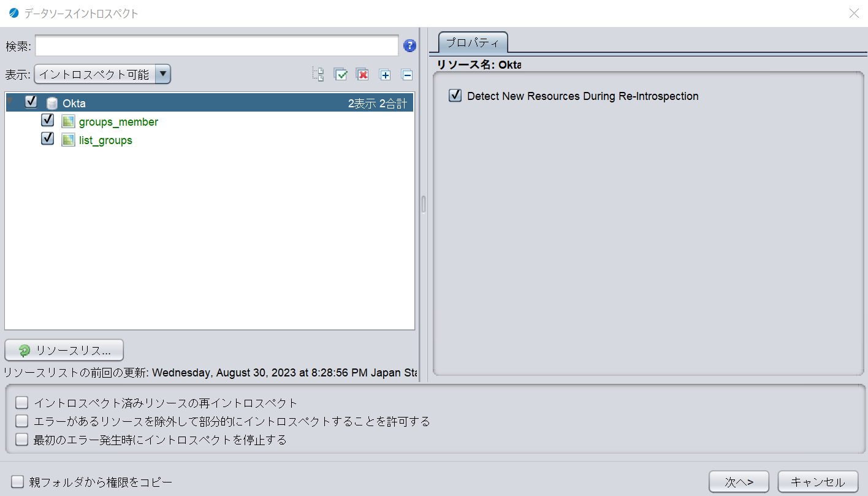Close the データソースイントロスペクト dialog

[x=854, y=13]
